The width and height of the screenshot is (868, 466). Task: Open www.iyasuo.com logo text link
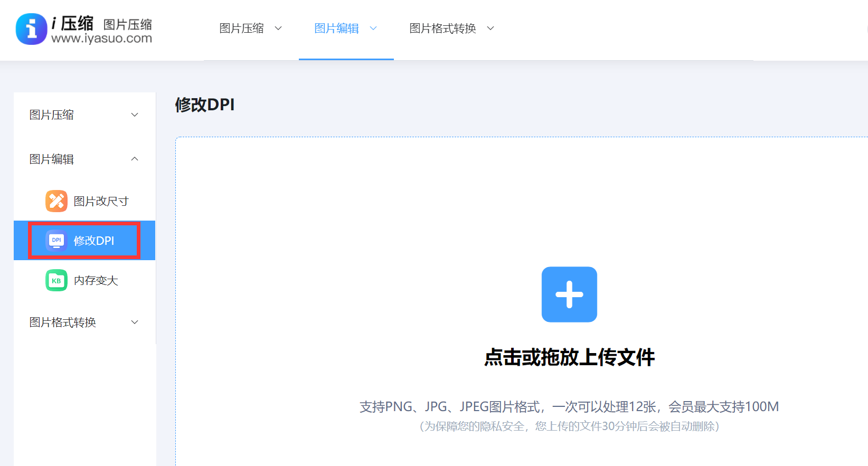tap(102, 39)
